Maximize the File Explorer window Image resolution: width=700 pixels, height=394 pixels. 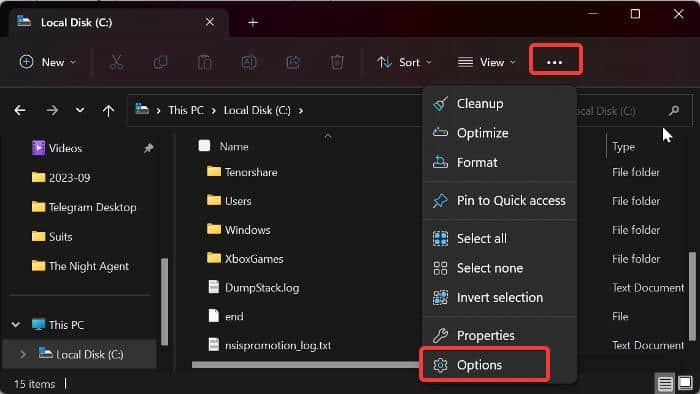click(x=635, y=14)
